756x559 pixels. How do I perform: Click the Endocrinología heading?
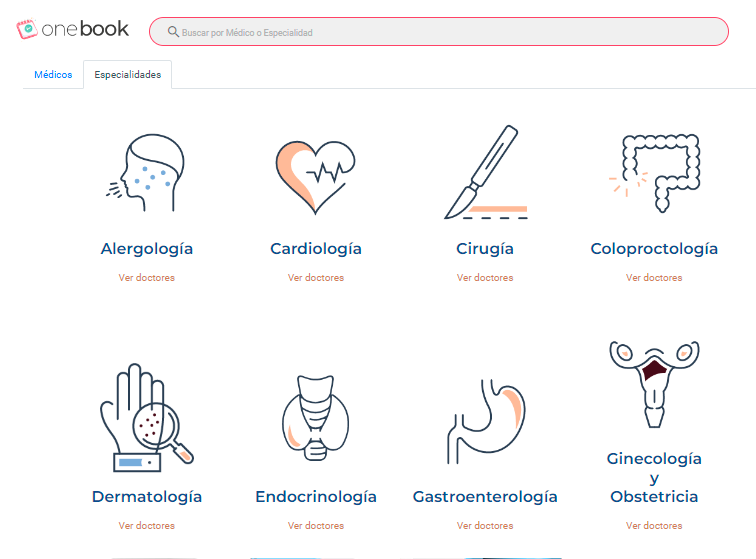pyautogui.click(x=316, y=497)
